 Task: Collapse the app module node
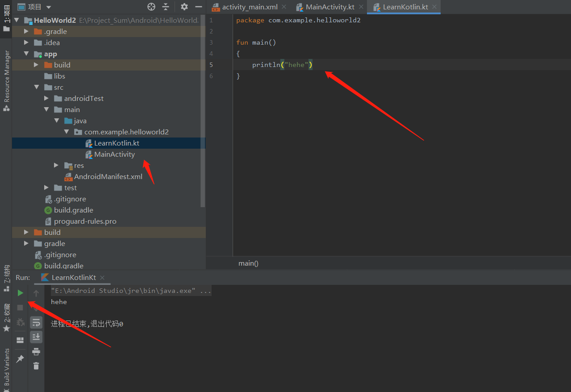click(26, 54)
